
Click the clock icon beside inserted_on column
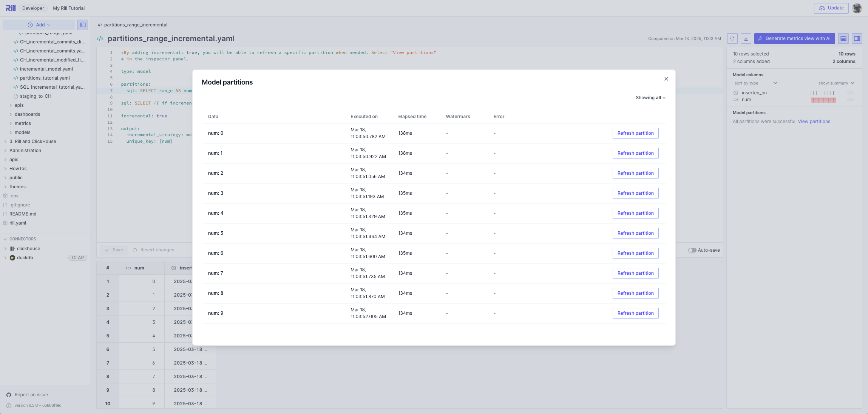pos(736,92)
